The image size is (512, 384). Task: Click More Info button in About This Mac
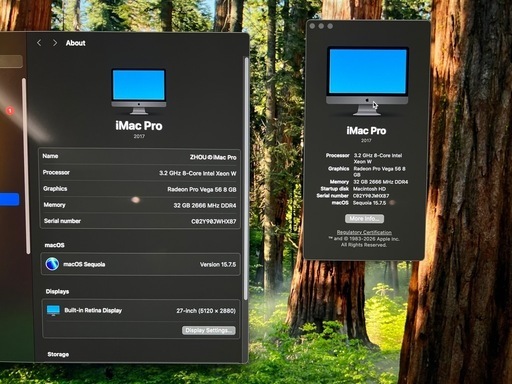[364, 219]
